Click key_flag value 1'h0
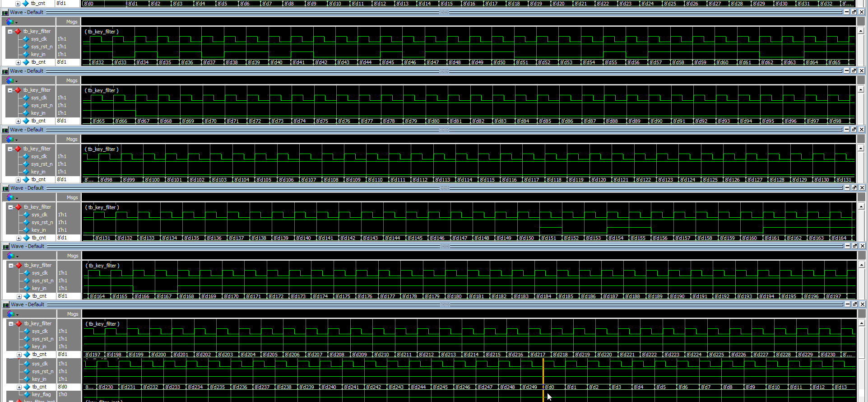The image size is (868, 402). [63, 395]
